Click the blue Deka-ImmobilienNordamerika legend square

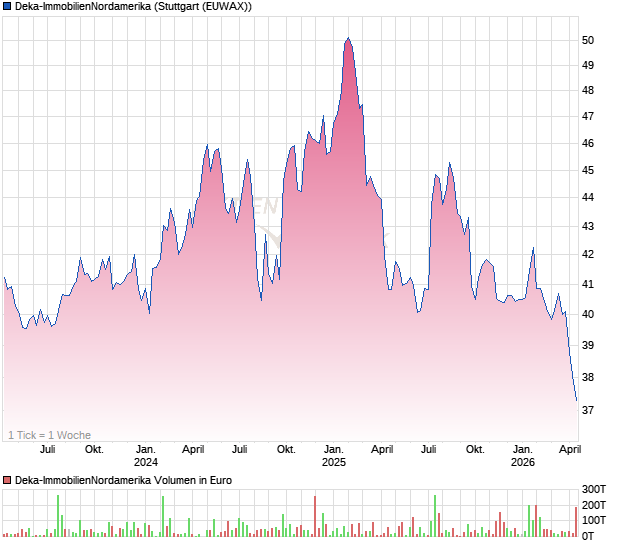pos(7,6)
